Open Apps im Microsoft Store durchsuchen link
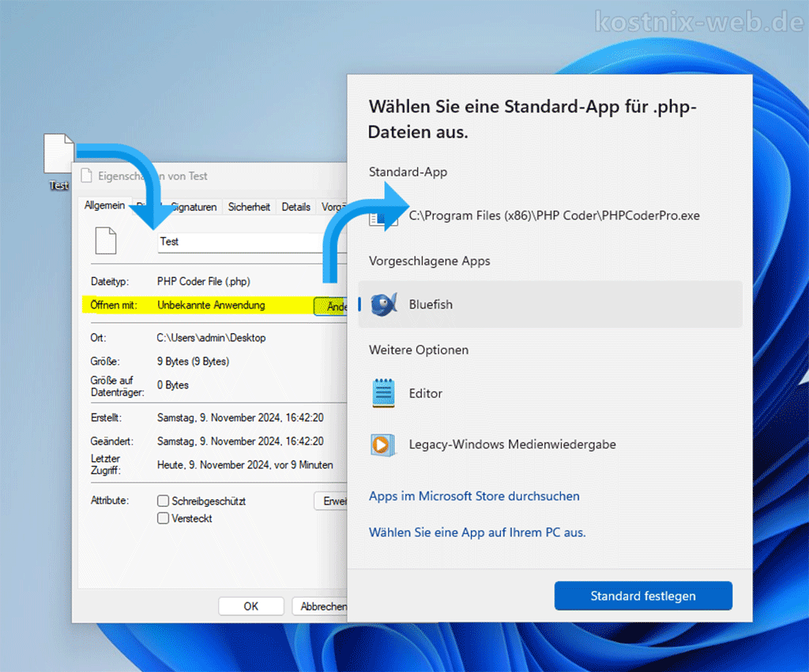 tap(474, 496)
